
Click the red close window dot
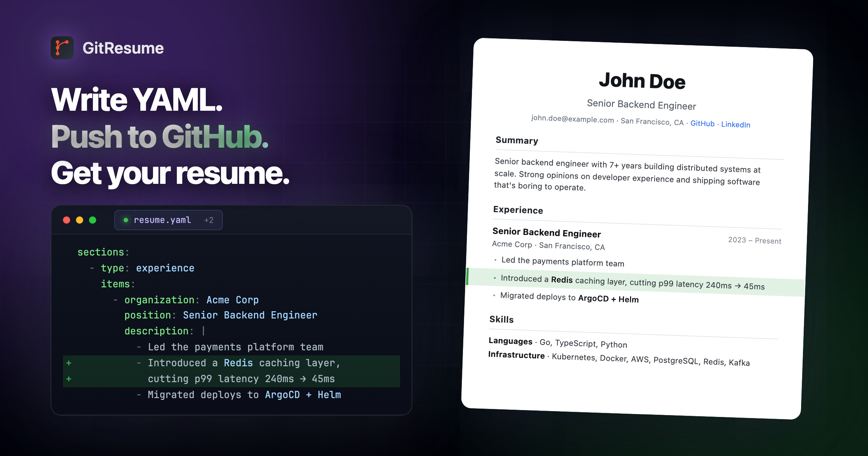(x=67, y=220)
